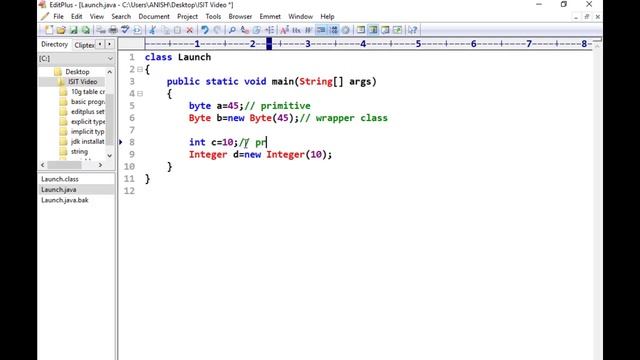Click the left tab-scroll arrow beside Cliptext
Screen dimensions: 640x360
(x=100, y=44)
